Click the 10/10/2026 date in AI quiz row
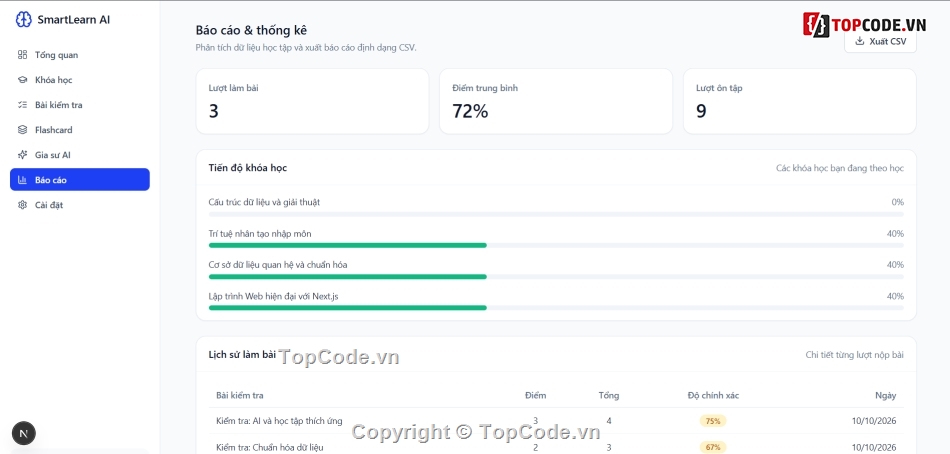Viewport: 950px width, 454px height. click(874, 421)
